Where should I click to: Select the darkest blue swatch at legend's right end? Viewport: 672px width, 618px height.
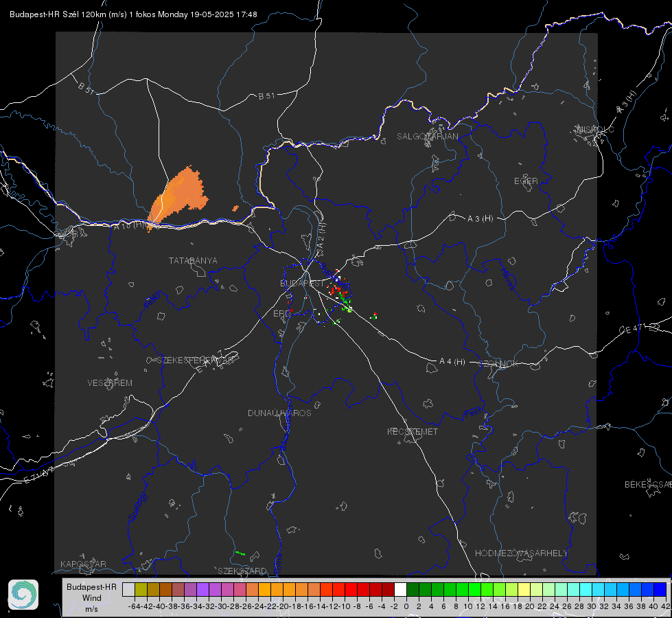(660, 589)
